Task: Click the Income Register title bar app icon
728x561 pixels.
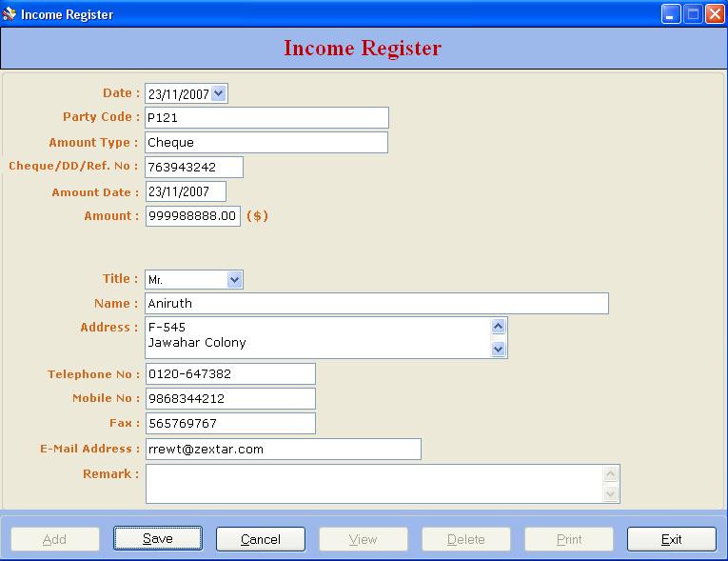Action: pyautogui.click(x=10, y=14)
